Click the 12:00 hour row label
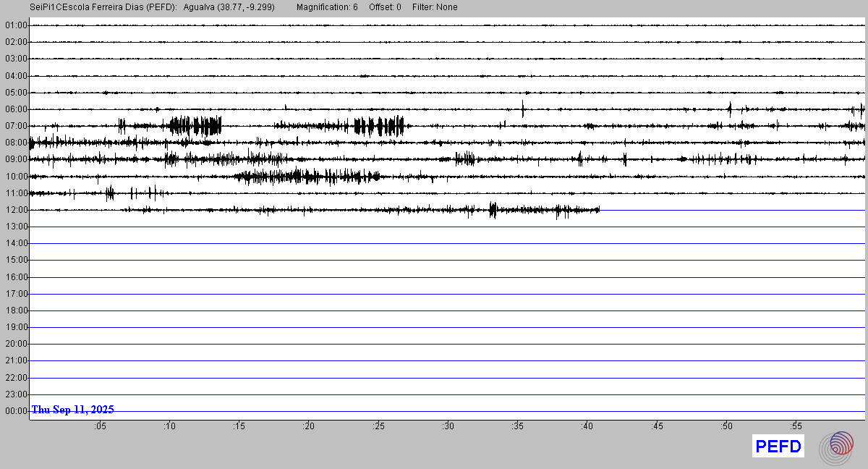 [16, 210]
